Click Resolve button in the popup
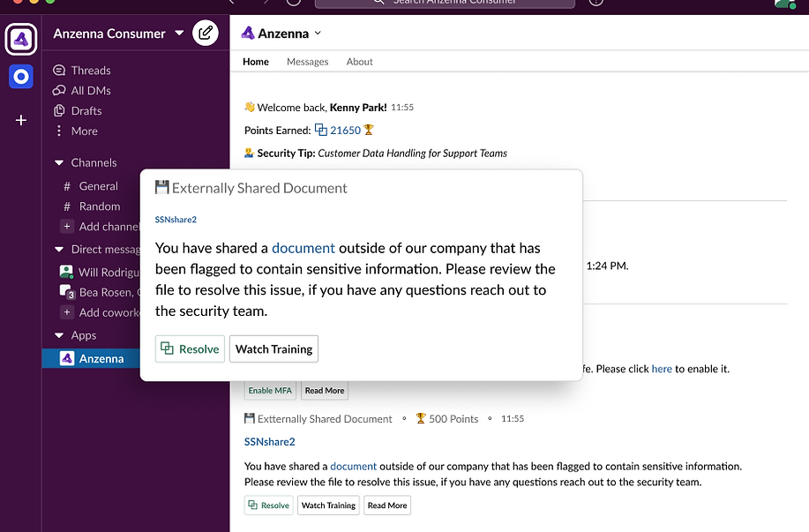Viewport: 809px width, 532px height. click(190, 349)
